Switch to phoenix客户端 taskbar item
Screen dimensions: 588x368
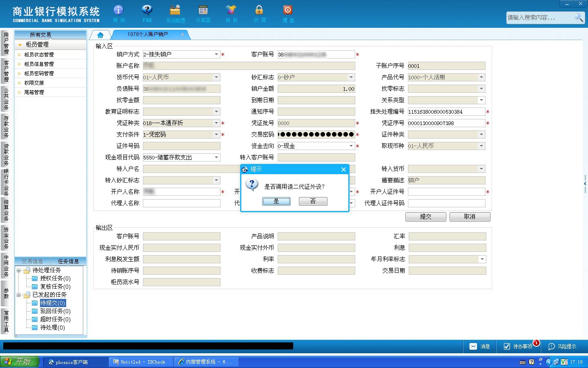[76, 362]
